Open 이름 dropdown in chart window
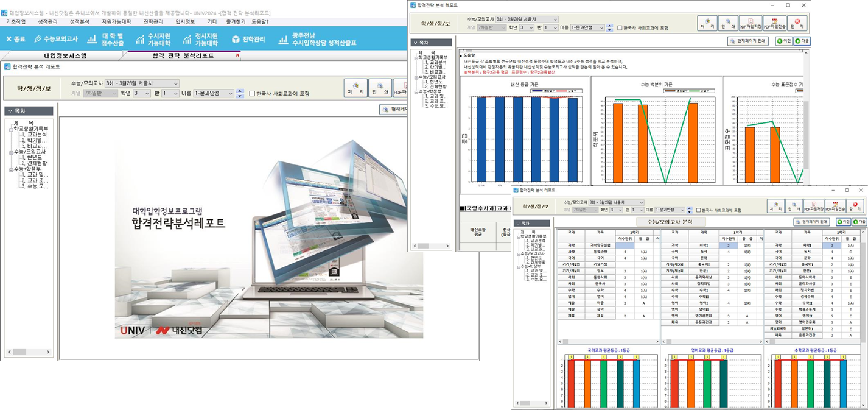Image resolution: width=868 pixels, height=410 pixels. pos(587,28)
